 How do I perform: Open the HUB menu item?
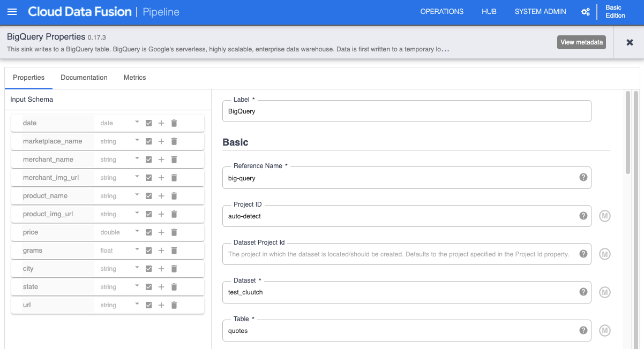[489, 12]
